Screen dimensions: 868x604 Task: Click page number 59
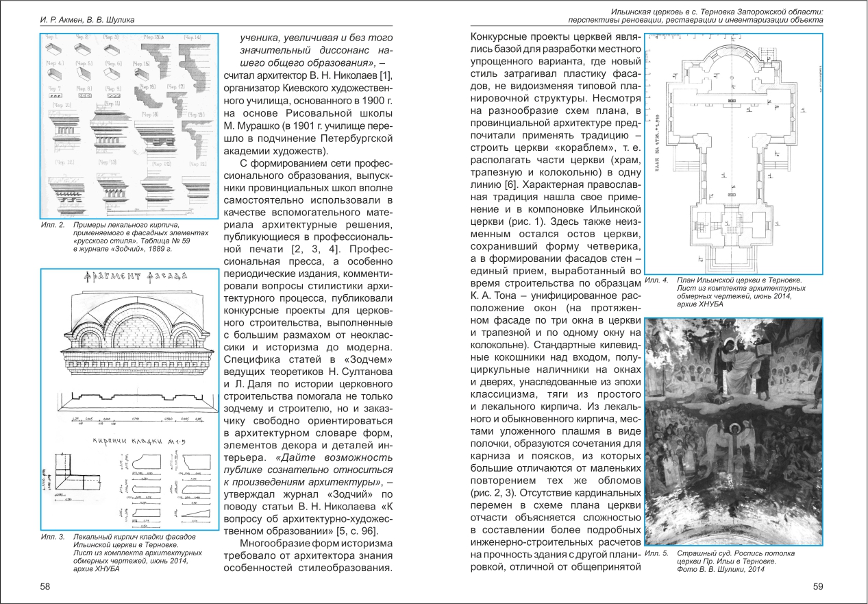tap(817, 586)
